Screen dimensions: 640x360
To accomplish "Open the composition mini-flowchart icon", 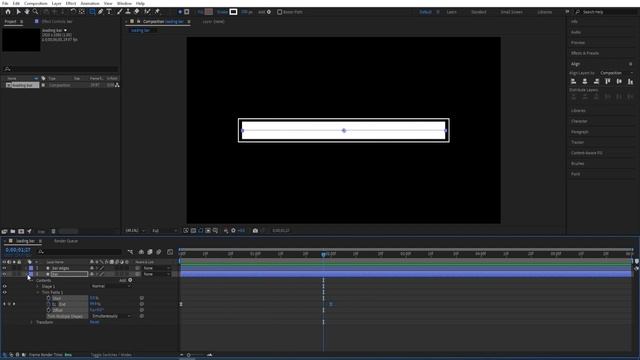I will pos(130,252).
